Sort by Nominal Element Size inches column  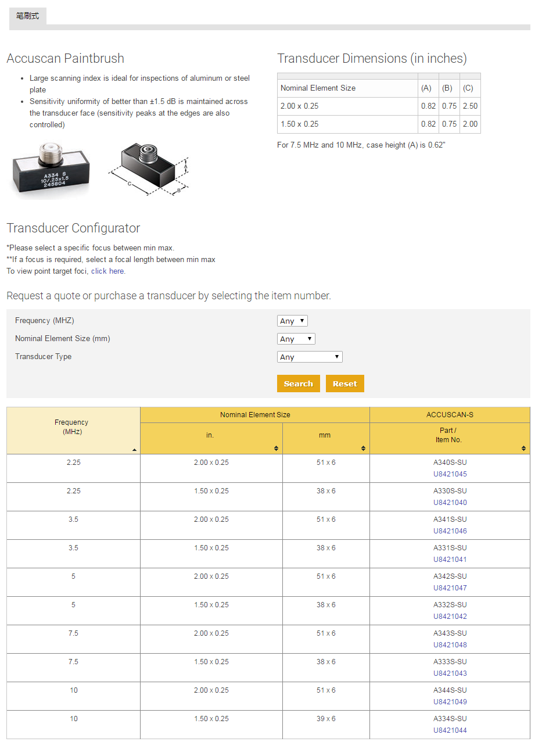tap(276, 448)
